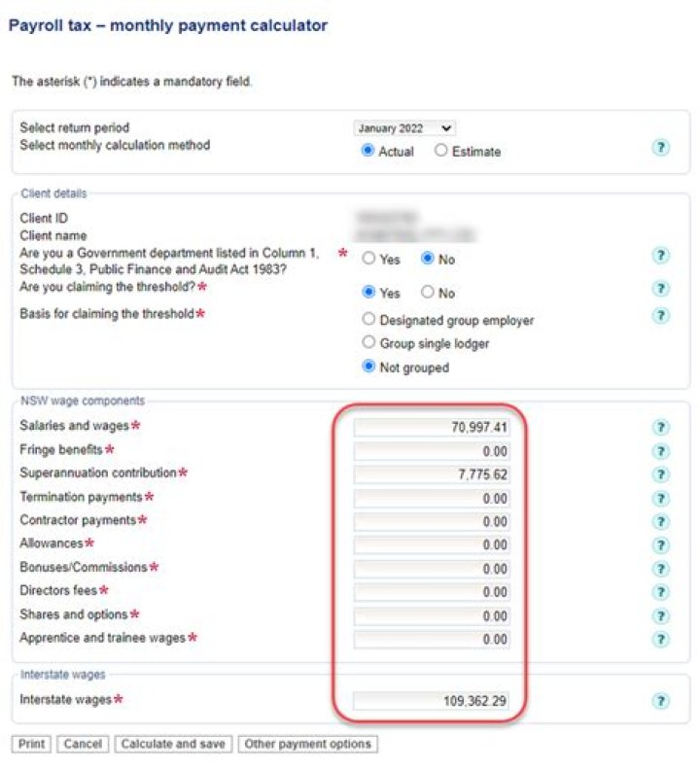The width and height of the screenshot is (700, 771).
Task: Open the return period dropdown January 2022
Action: tap(404, 128)
